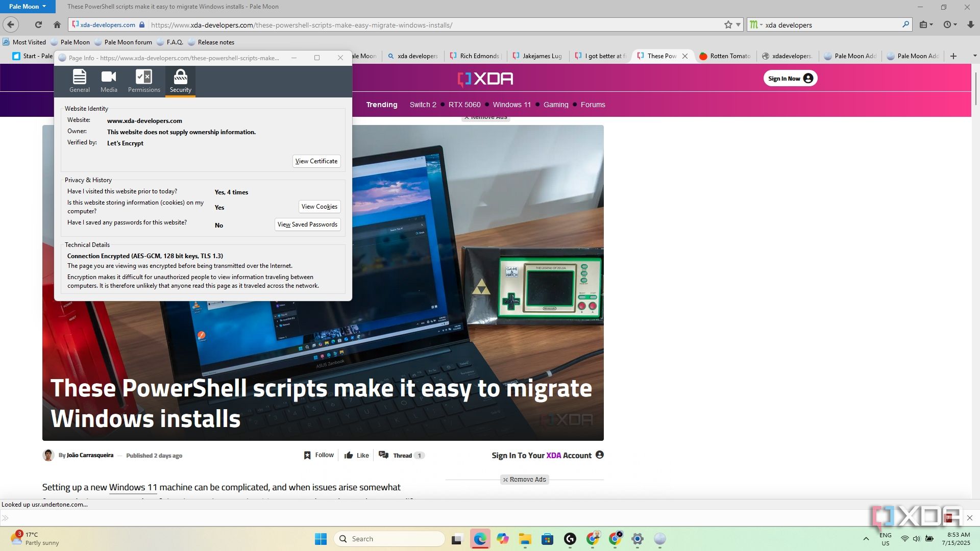Open Most Visited bookmarks folder
980x551 pixels.
click(24, 42)
